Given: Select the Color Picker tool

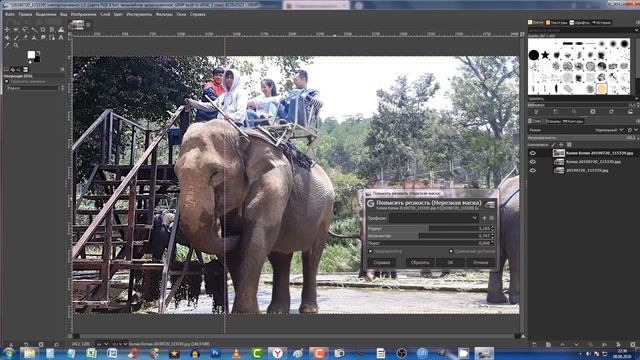Looking at the screenshot, I should tap(7, 45).
